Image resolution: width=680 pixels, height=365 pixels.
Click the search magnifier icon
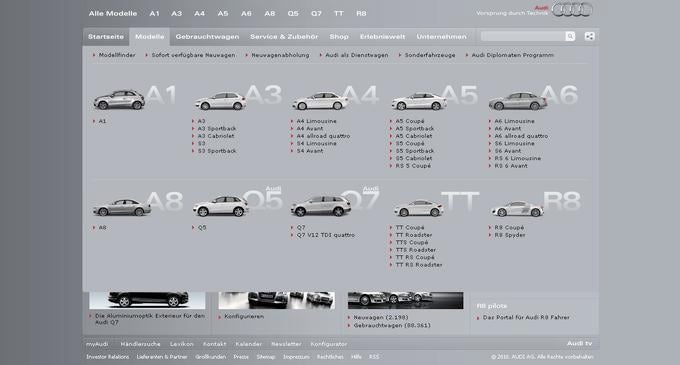(570, 36)
